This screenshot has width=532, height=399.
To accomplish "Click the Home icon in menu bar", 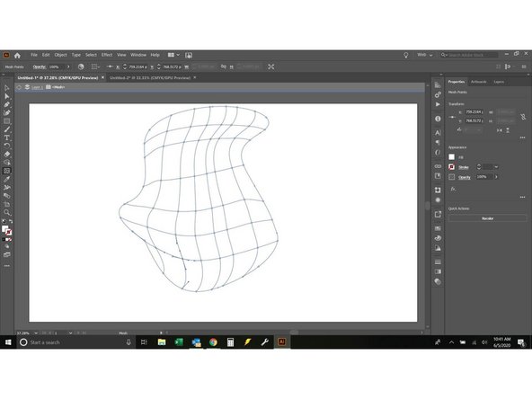I will click(x=17, y=56).
